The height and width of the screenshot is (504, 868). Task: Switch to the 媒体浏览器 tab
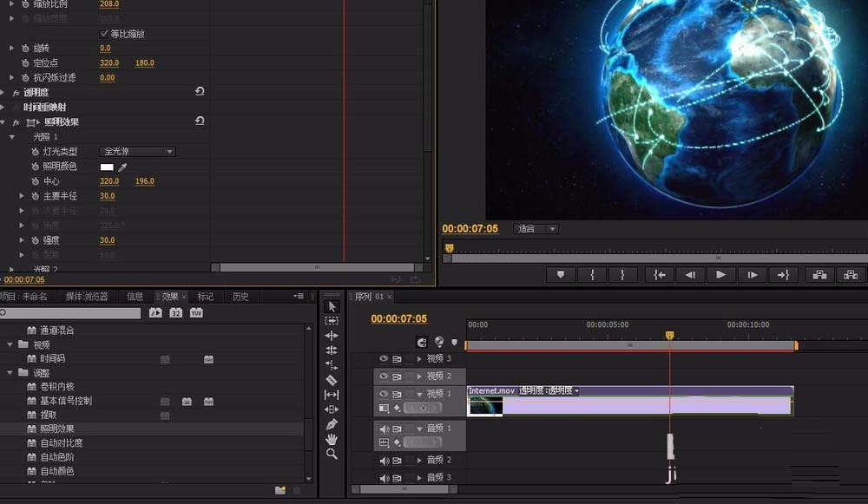coord(87,297)
